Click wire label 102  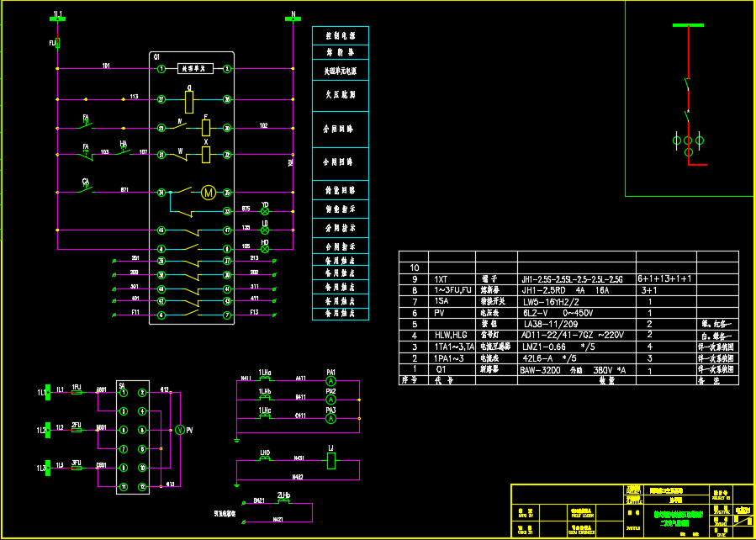pos(264,125)
